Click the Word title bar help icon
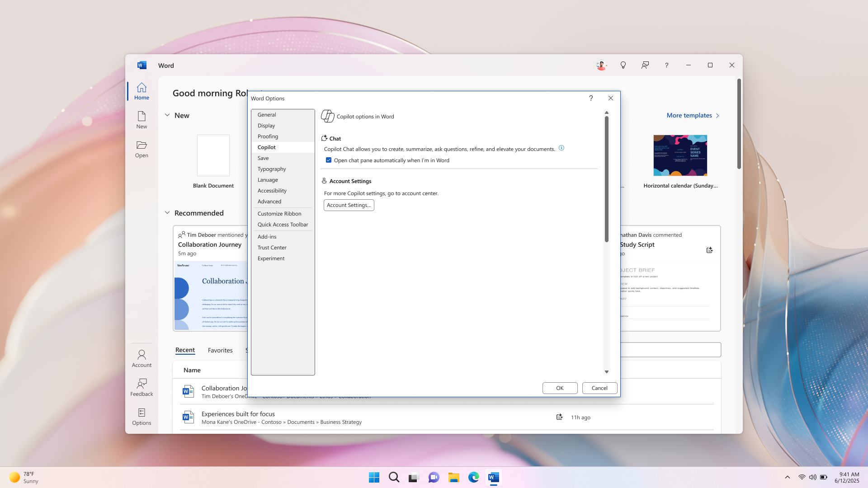 (666, 65)
